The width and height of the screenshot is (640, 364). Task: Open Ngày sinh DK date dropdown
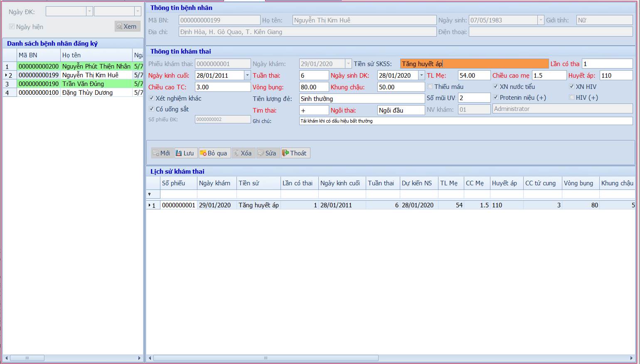(421, 75)
